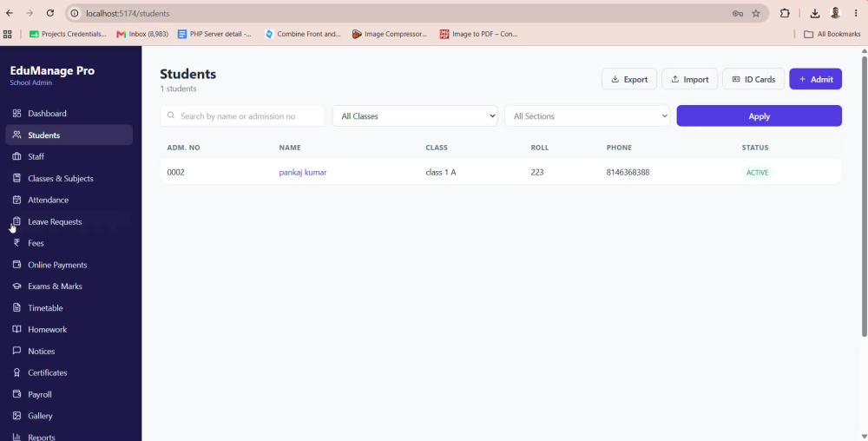Open the Image to PDF bookmark

click(x=479, y=34)
